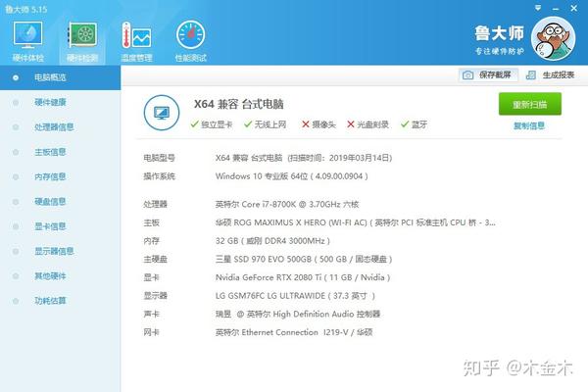Click the 生成报表 generate report button

(x=550, y=75)
